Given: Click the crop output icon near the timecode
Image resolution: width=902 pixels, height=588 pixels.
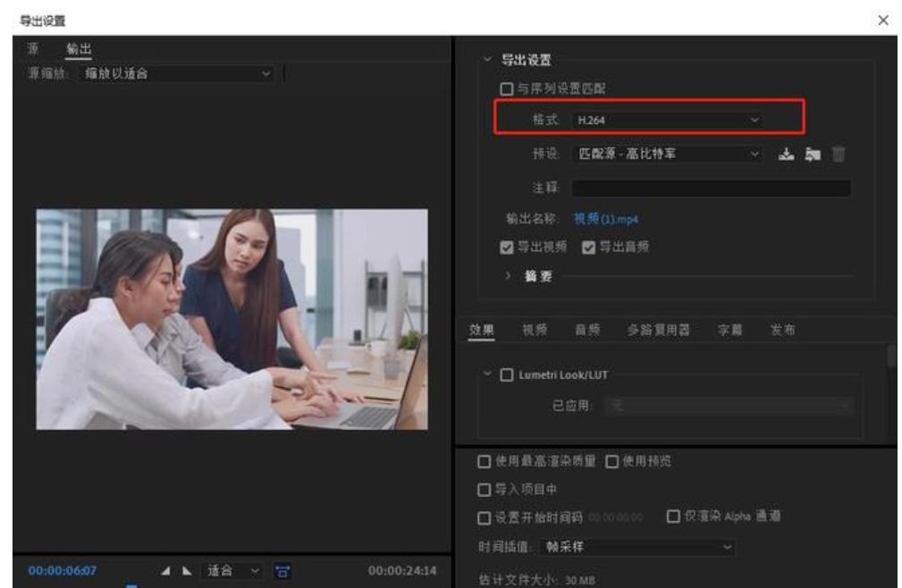Looking at the screenshot, I should click(283, 571).
